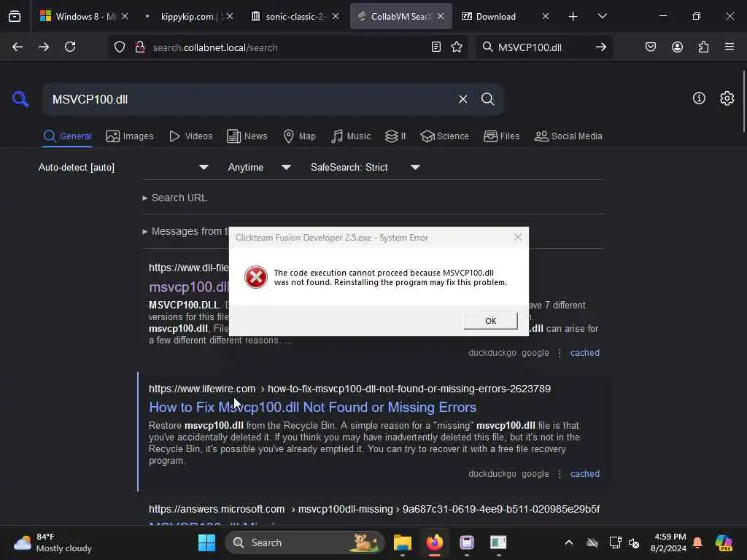Select the Science category
This screenshot has width=747, height=560.
click(444, 136)
